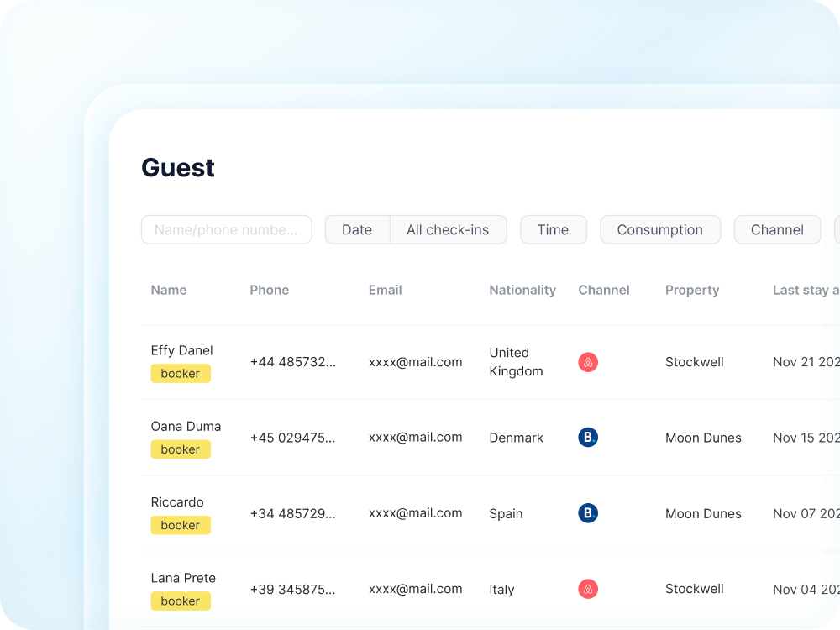Open the Moon Dunes property on Riccardo's row

point(703,512)
